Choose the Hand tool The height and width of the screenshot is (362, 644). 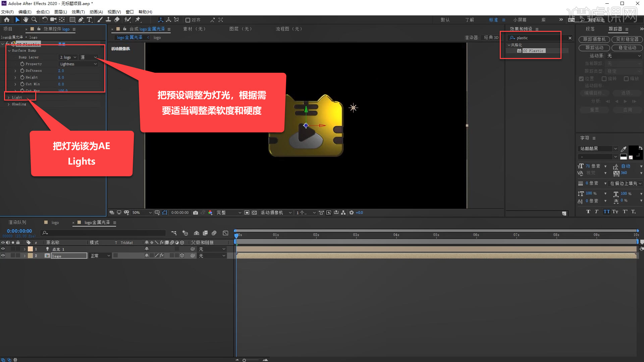26,20
